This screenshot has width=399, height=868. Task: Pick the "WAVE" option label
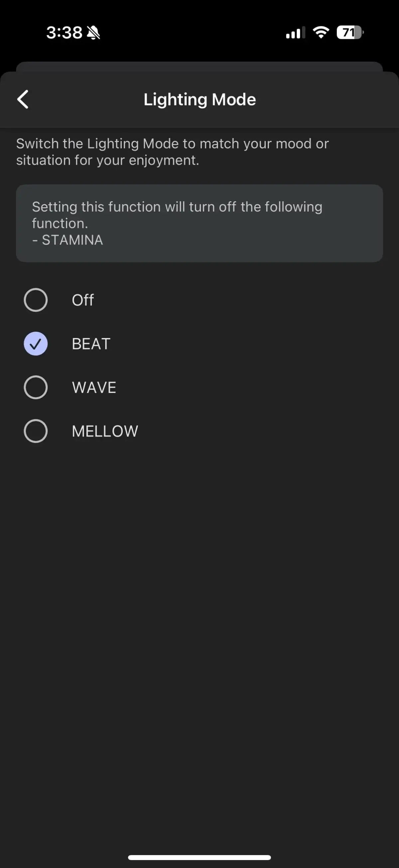tap(94, 388)
